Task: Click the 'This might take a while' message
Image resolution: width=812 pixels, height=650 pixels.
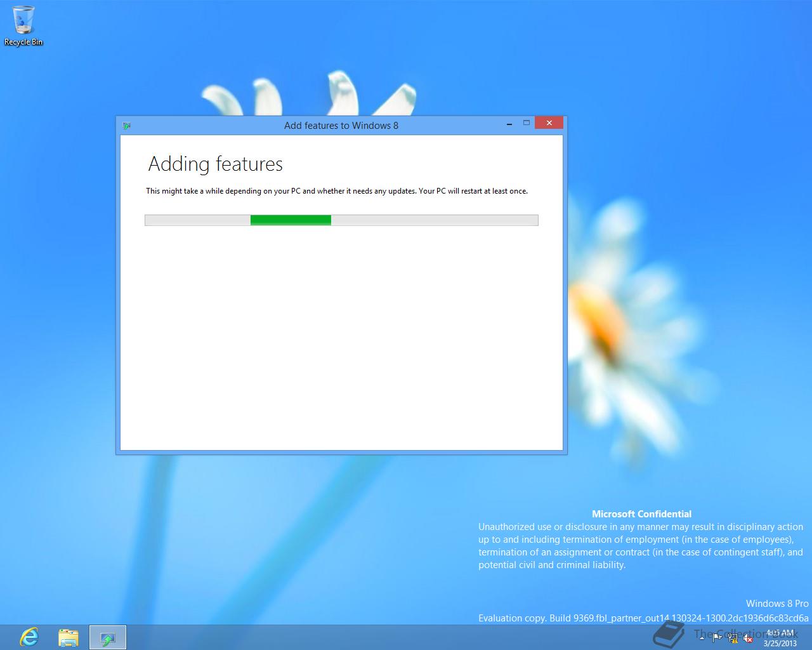Action: [337, 191]
